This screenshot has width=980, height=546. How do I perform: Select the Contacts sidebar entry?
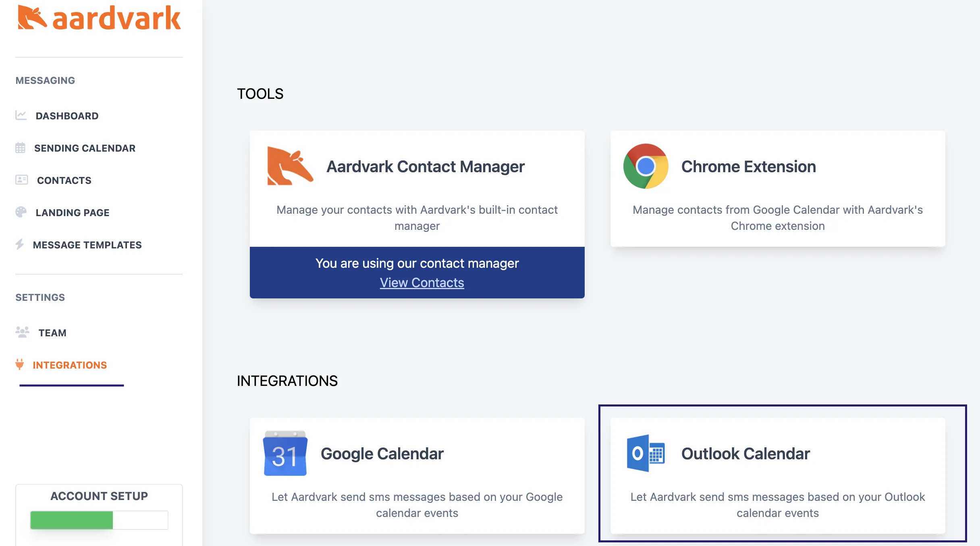click(64, 180)
